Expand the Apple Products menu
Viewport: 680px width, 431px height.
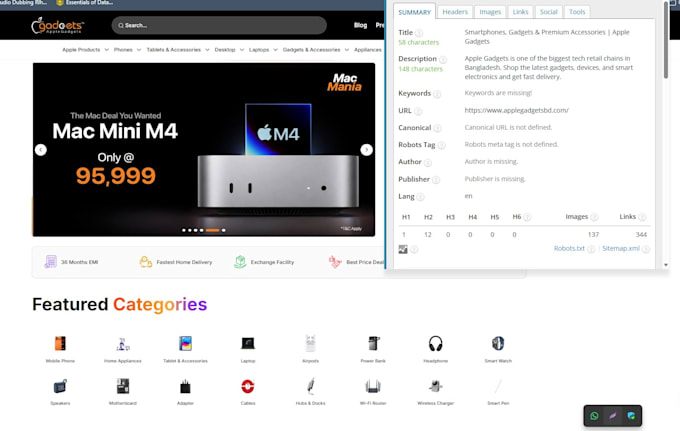click(85, 50)
